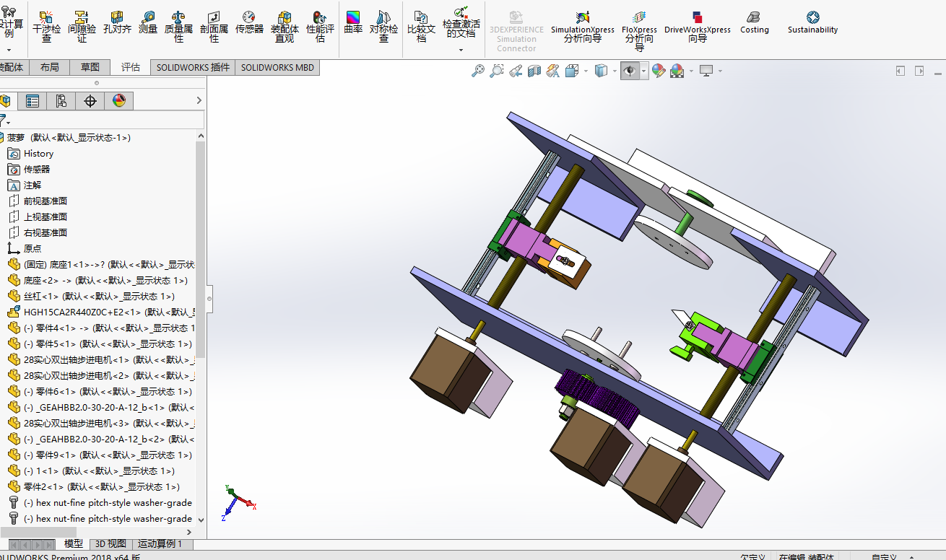Select the 3D 视图 bottom tab
This screenshot has height=560, width=946.
tap(111, 544)
